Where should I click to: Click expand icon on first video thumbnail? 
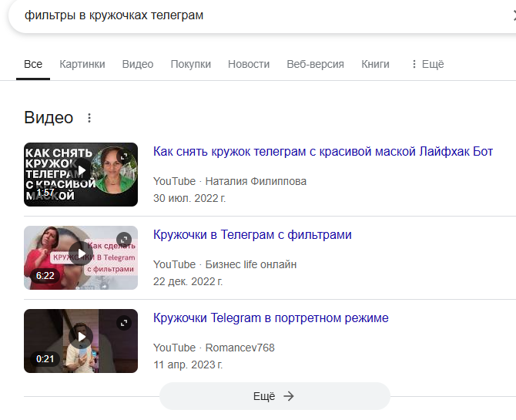124,156
